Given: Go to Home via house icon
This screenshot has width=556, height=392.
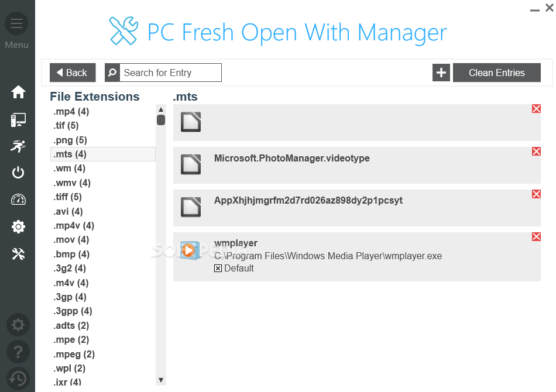Looking at the screenshot, I should [18, 92].
